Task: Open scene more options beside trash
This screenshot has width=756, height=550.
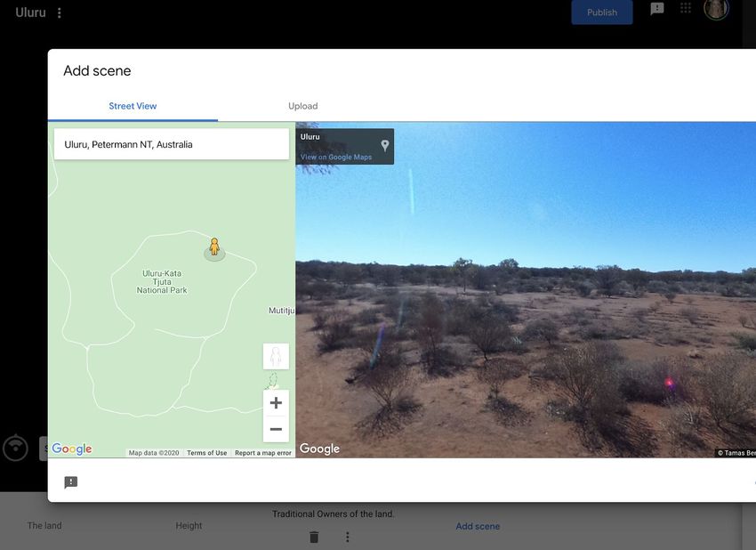Action: 348,537
